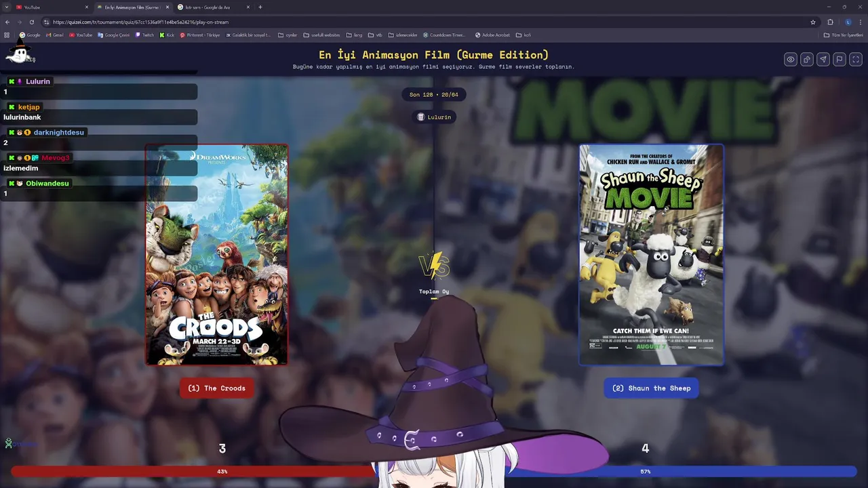Expand the vtb bookmark folder
Viewport: 868px width, 488px height.
pos(375,35)
